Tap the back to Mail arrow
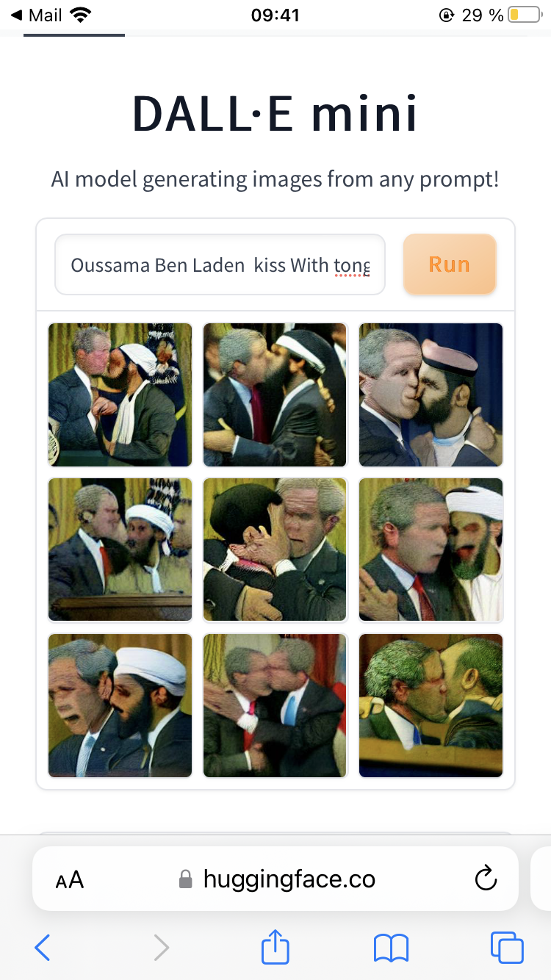The width and height of the screenshot is (551, 980). pos(17,15)
